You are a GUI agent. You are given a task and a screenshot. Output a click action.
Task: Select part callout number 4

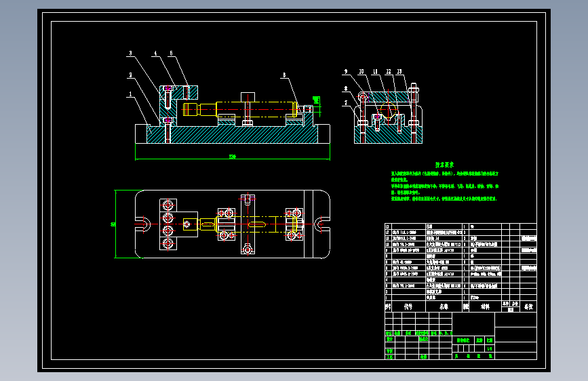[x=155, y=54]
